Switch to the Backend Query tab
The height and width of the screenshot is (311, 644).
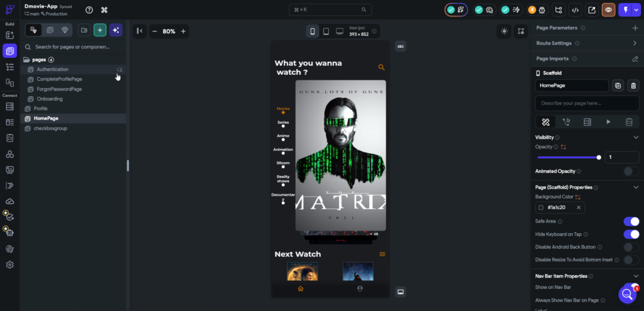(x=587, y=121)
